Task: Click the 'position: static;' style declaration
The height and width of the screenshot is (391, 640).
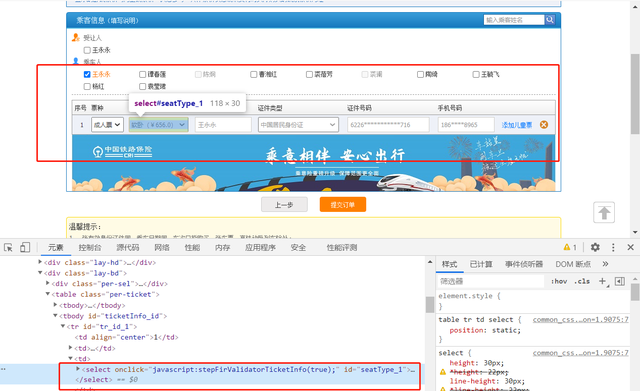Action: tap(485, 330)
